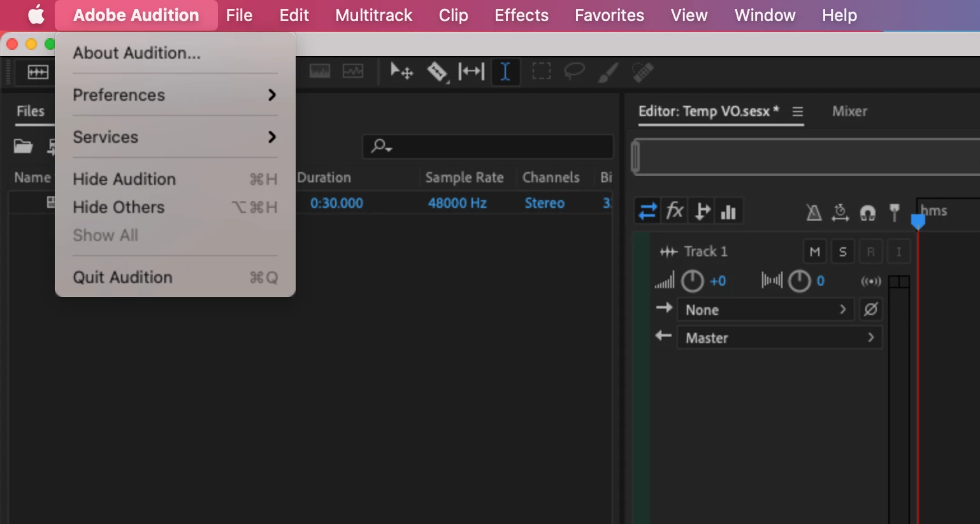980x524 pixels.
Task: Open Track 1 output dropdown showing Master
Action: [779, 338]
